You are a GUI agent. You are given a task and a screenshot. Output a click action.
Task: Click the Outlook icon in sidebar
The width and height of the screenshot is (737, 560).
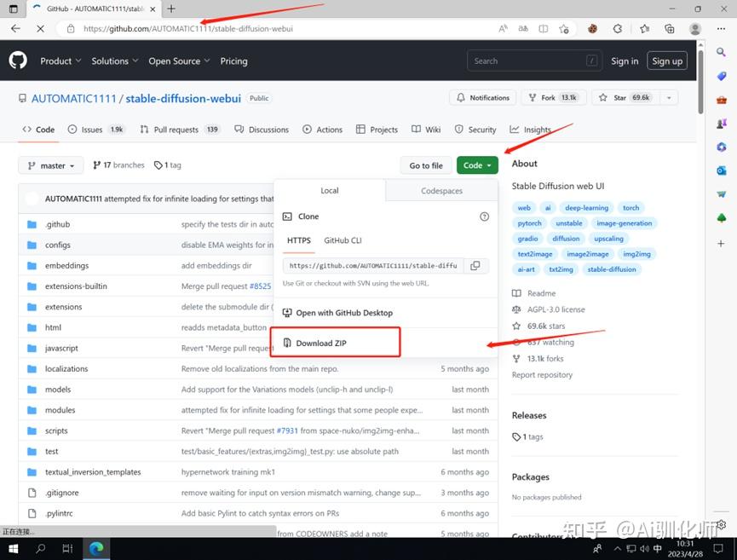[x=721, y=170]
